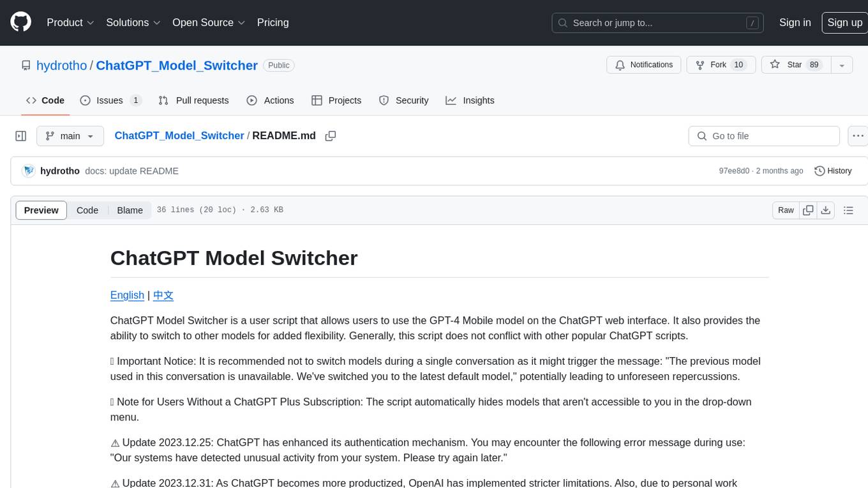Click the repository book icon

26,65
